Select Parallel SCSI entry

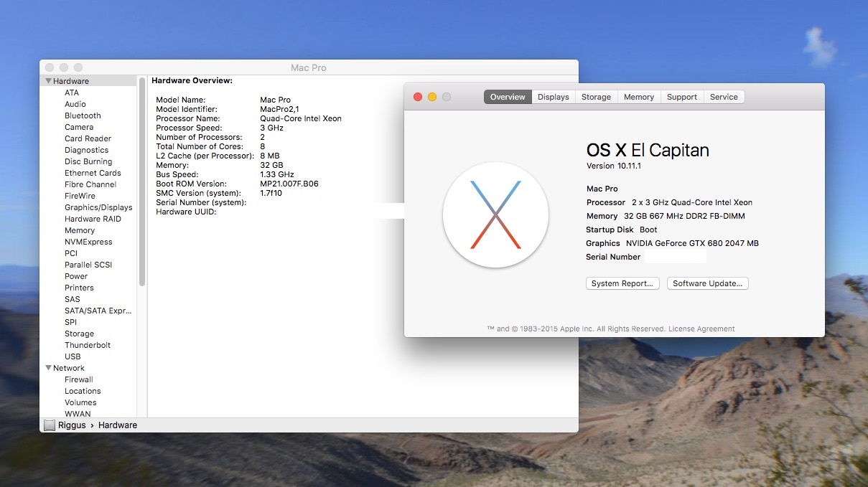88,265
